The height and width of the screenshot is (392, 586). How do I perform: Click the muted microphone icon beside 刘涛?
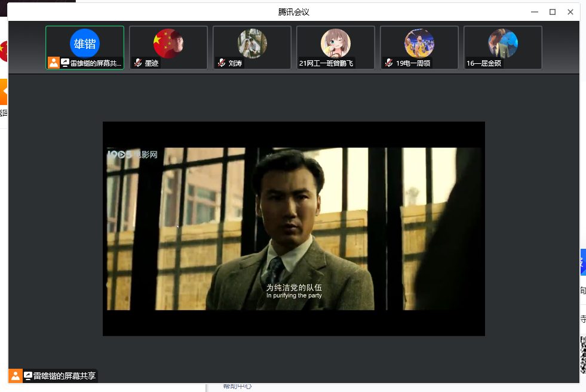pos(222,63)
